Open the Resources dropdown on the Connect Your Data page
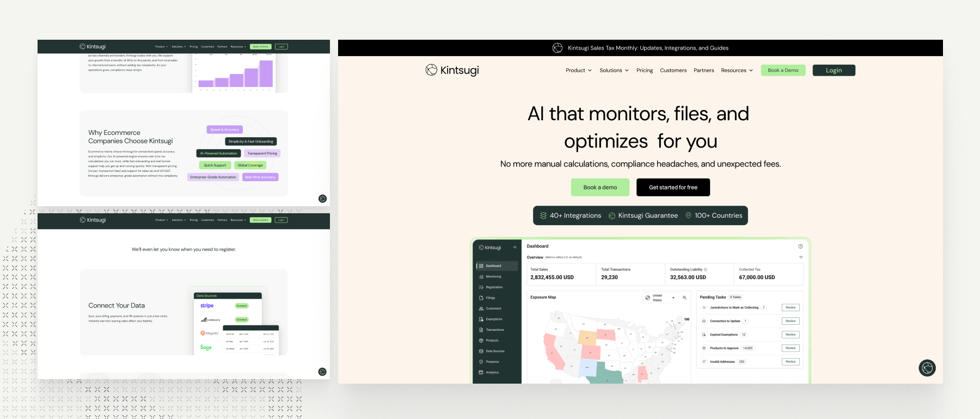This screenshot has width=980, height=419. tap(238, 220)
